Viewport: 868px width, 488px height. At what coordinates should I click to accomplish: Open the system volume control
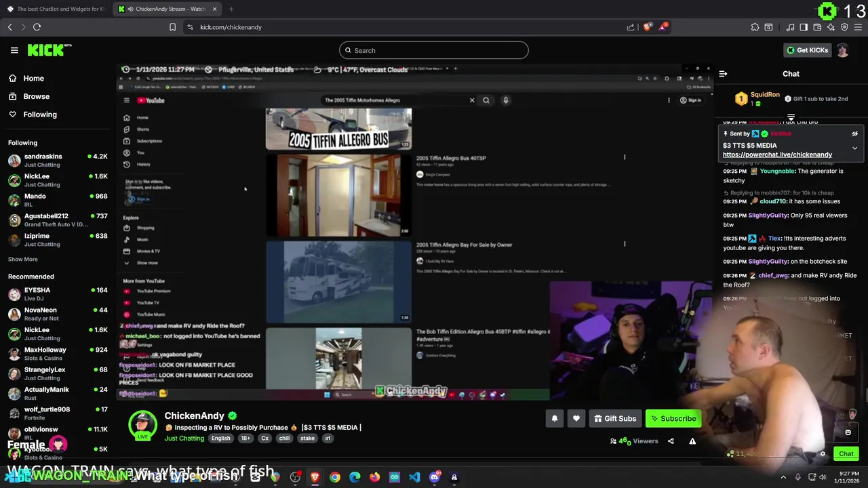[823, 477]
